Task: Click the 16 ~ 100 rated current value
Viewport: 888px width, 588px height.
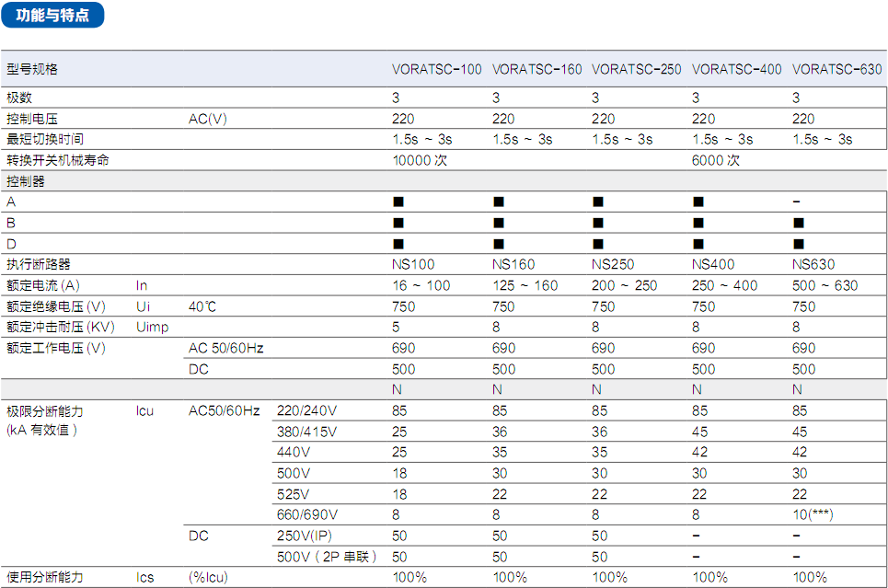Action: pyautogui.click(x=421, y=285)
